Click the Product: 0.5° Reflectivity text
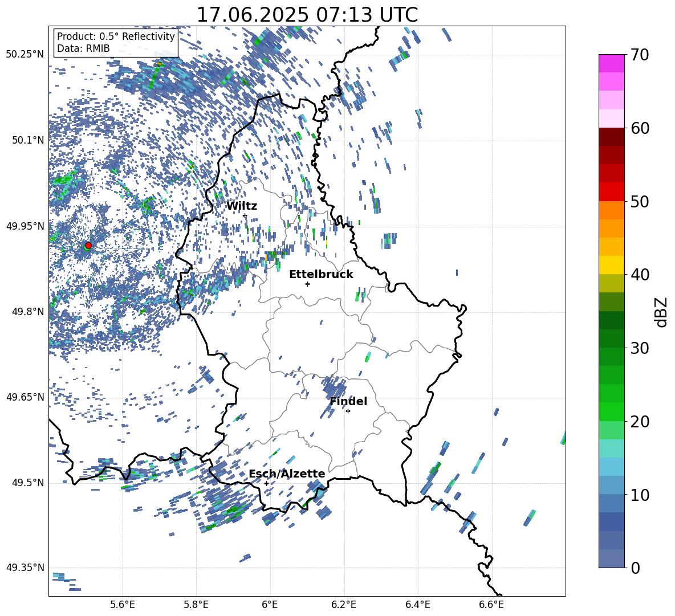 coord(116,36)
